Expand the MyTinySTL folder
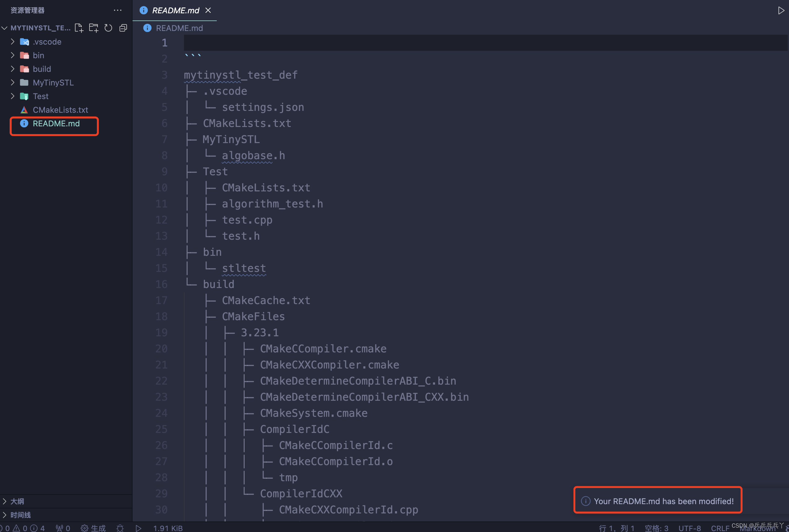Viewport: 789px width, 532px height. click(53, 82)
